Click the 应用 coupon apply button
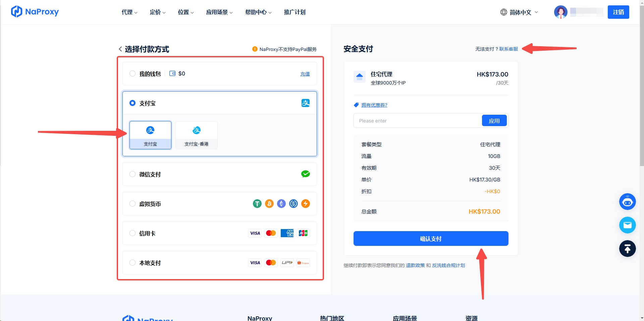Screen dimensions: 644x321 coord(494,121)
